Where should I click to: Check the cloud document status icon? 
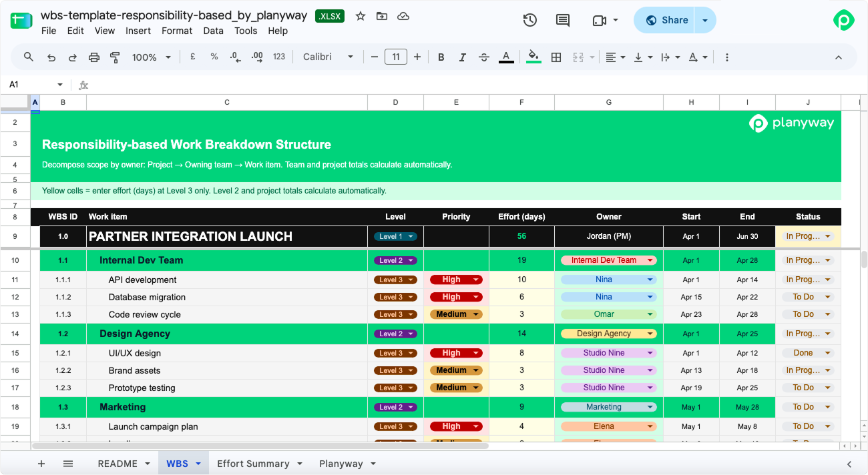[x=403, y=16]
